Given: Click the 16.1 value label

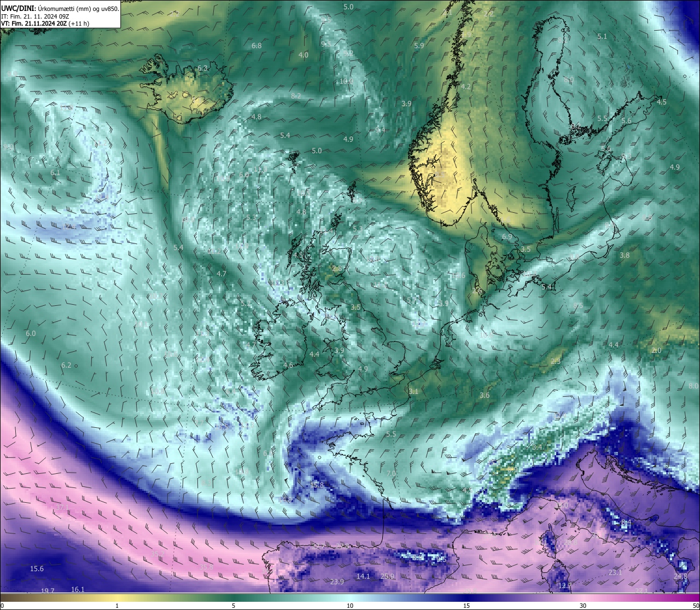Looking at the screenshot, I should [78, 589].
